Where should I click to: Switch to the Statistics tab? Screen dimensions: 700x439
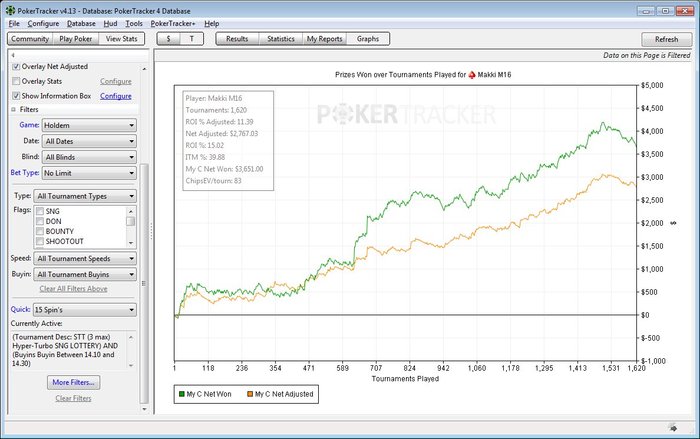point(281,39)
